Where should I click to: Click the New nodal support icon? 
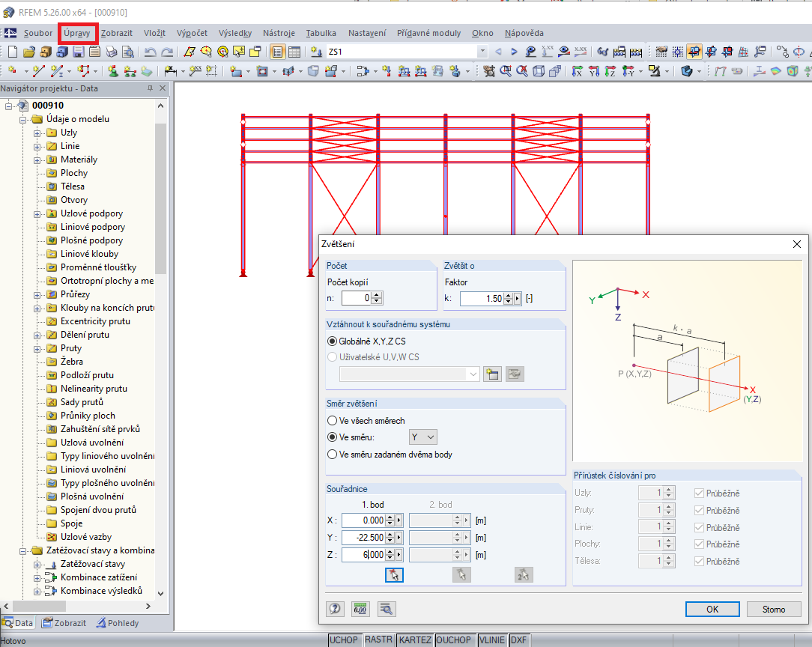(x=113, y=71)
